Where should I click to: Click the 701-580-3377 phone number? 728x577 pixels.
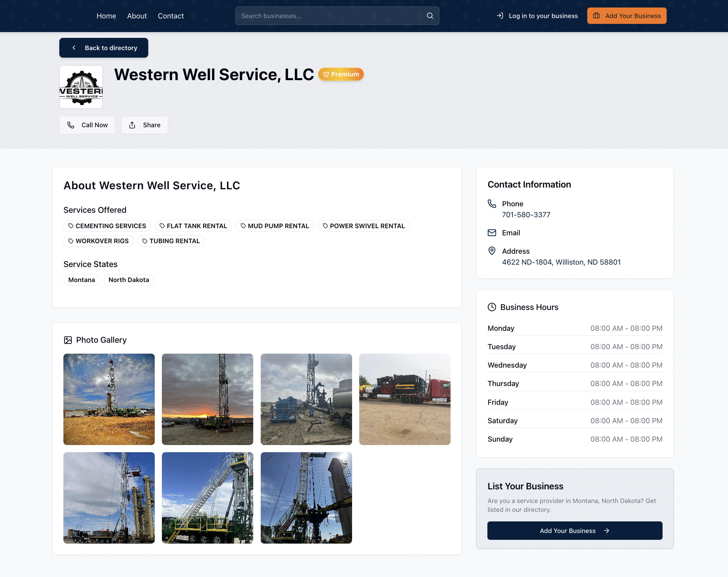526,214
